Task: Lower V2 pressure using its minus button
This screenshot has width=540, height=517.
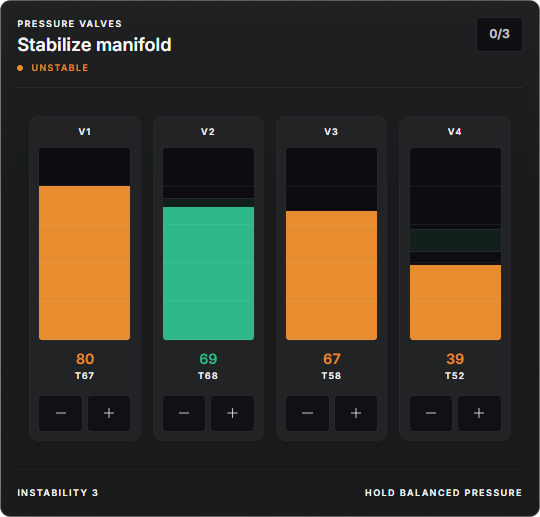Action: coord(184,413)
